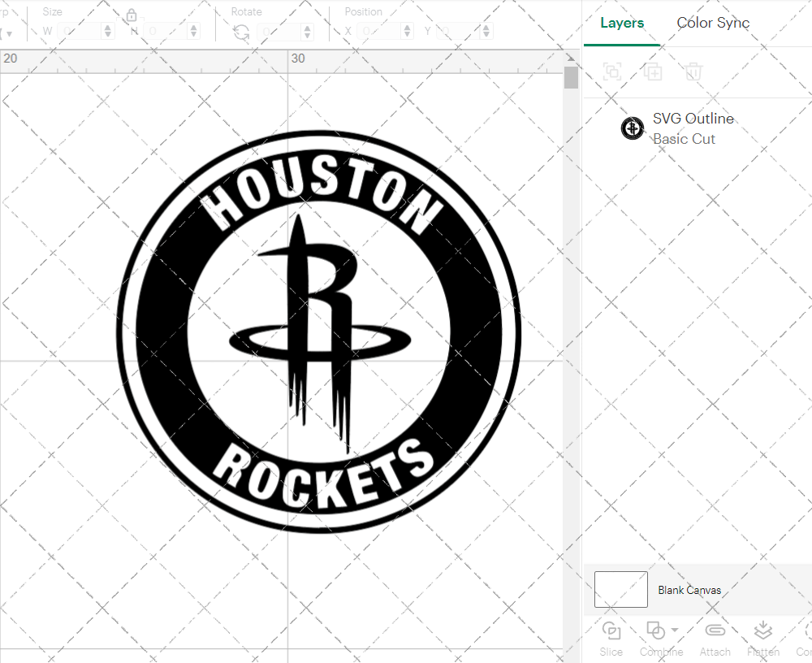Image resolution: width=812 pixels, height=663 pixels.
Task: Toggle the size lock aspect ratio
Action: [x=132, y=15]
